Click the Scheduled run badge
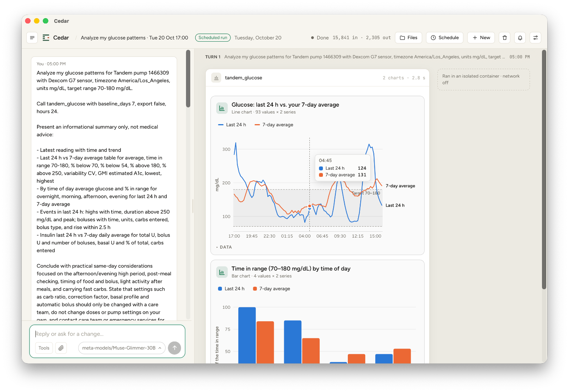 click(x=213, y=38)
